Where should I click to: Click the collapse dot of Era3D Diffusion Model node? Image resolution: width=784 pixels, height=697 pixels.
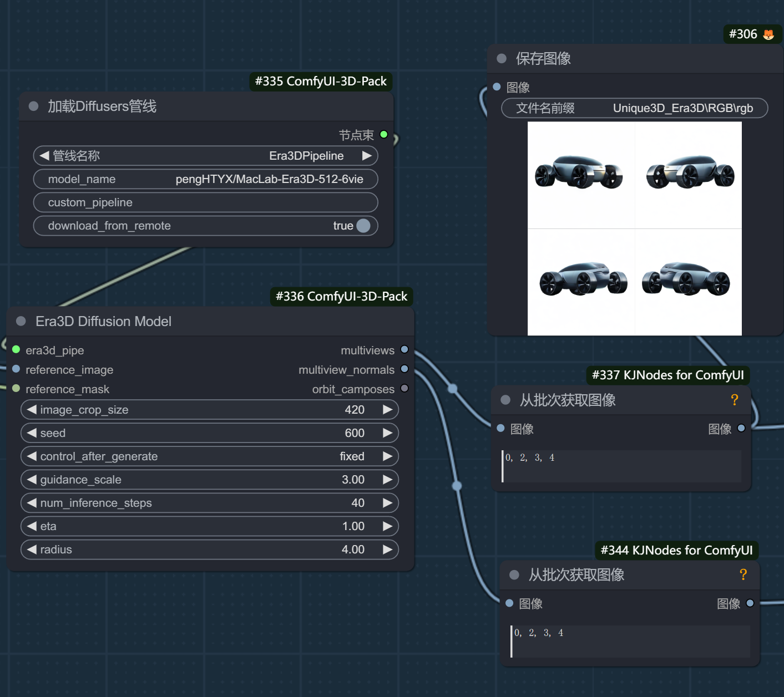coord(21,321)
